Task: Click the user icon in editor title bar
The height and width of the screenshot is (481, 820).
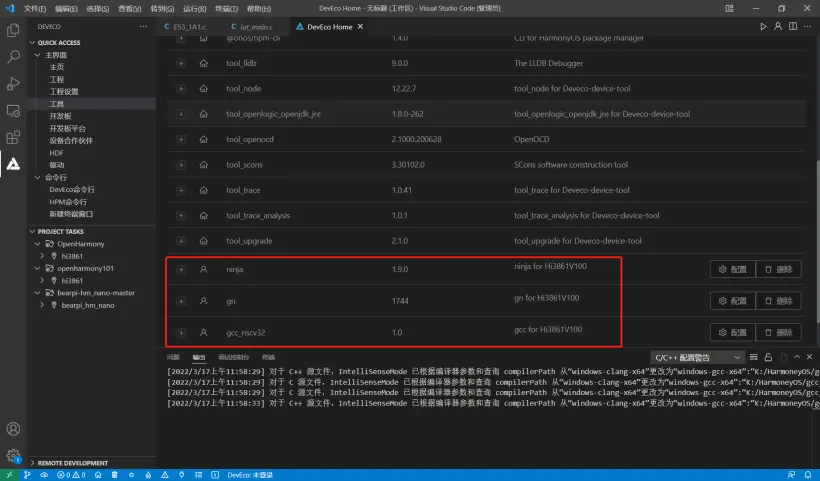Action: coord(778,27)
